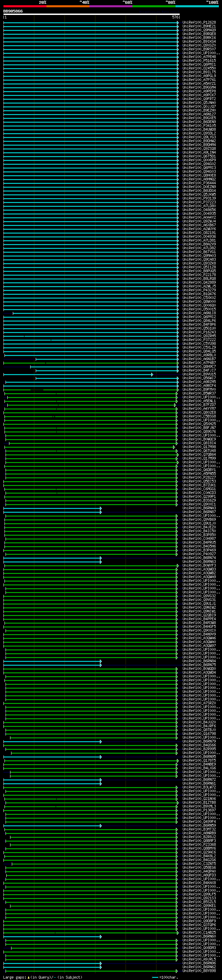Open hit UniRef100_Q9M409
The width and height of the screenshot is (222, 980).
pyautogui.click(x=199, y=30)
